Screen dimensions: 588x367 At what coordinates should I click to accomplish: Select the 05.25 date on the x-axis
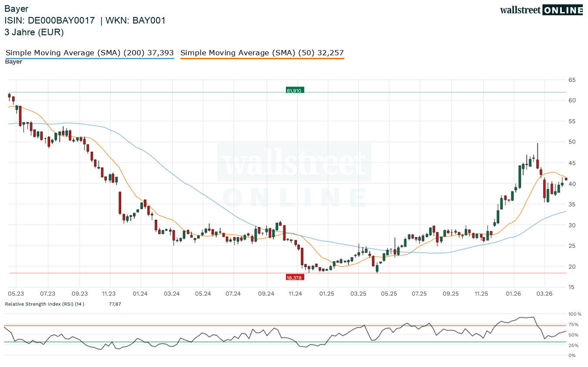(389, 294)
